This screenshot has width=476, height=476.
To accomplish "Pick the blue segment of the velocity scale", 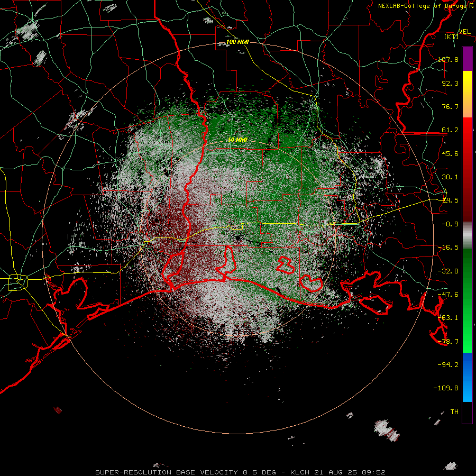I will coord(467,377).
